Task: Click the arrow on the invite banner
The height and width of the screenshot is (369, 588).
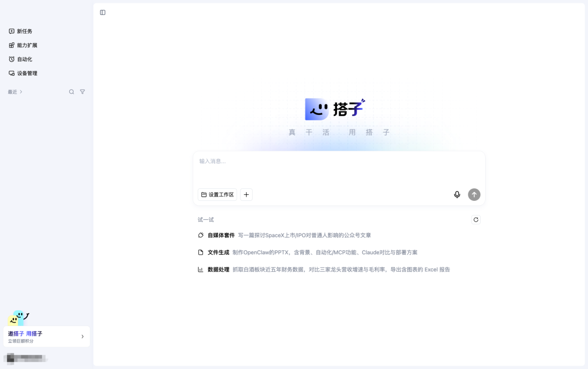Action: point(83,336)
